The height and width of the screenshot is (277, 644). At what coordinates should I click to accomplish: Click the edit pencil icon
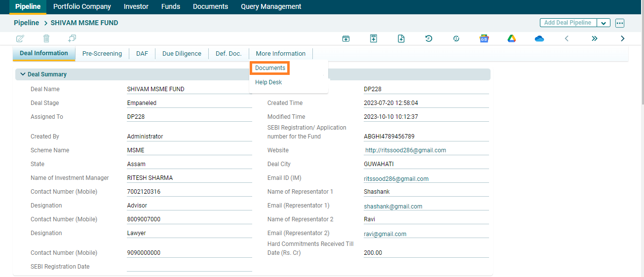pyautogui.click(x=20, y=38)
